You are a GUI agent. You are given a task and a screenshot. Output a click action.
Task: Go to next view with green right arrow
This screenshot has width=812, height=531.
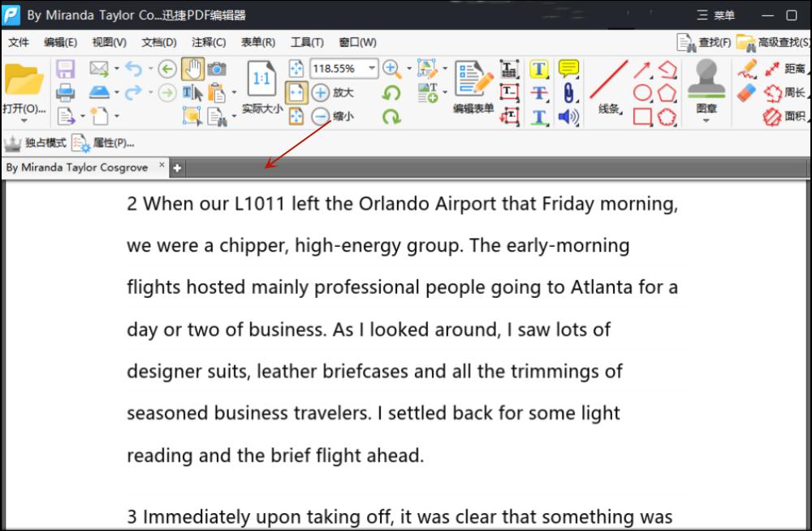coord(166,93)
